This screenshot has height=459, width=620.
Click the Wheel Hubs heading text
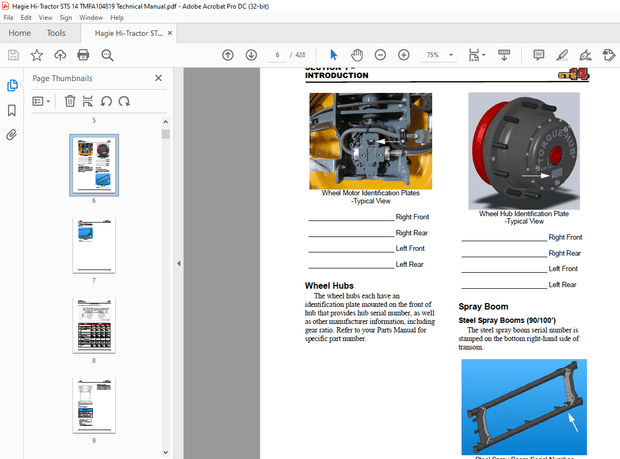click(x=329, y=286)
